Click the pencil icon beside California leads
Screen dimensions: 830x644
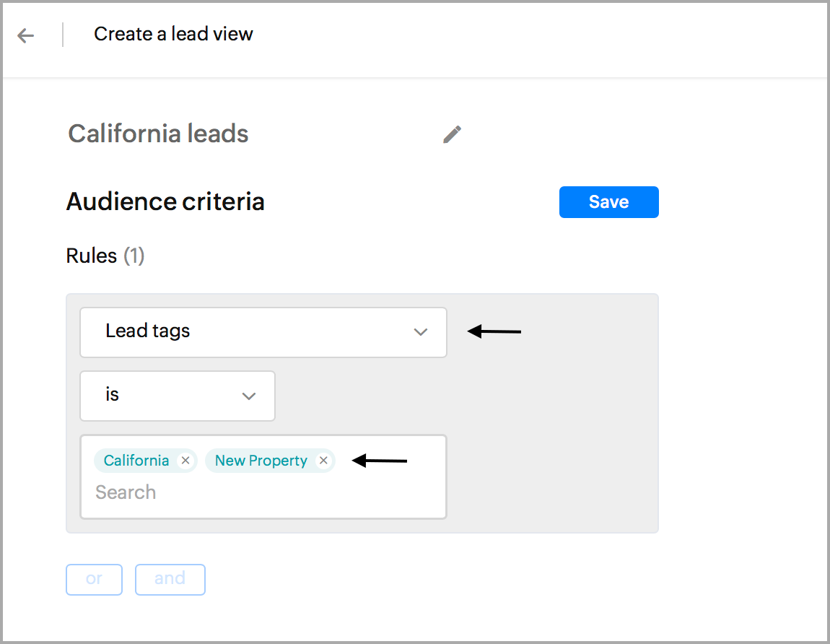[x=452, y=134]
